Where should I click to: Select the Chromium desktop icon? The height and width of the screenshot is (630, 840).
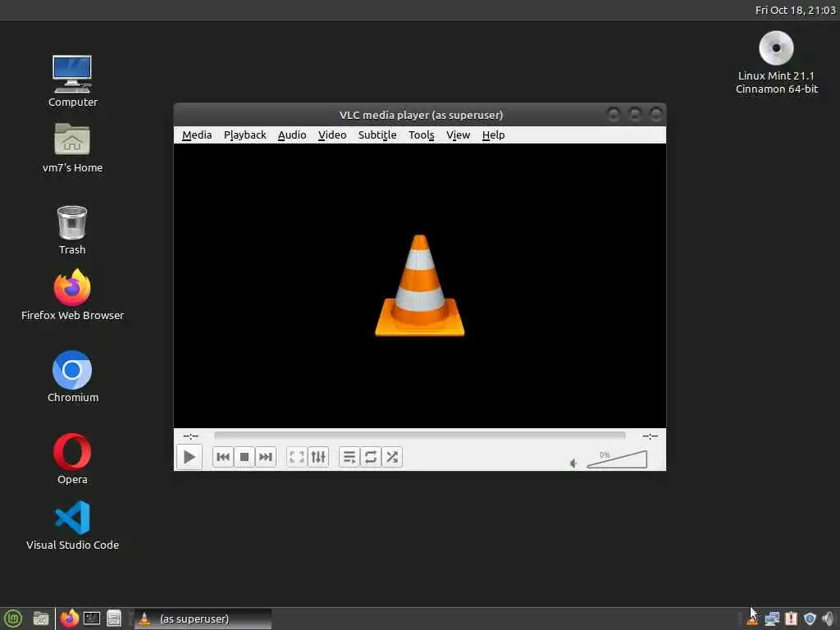point(72,377)
